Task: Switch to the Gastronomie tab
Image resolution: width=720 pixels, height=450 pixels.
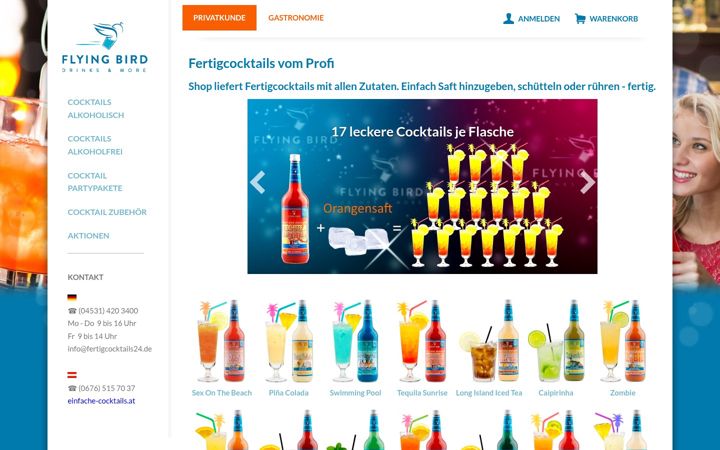Action: 296,18
